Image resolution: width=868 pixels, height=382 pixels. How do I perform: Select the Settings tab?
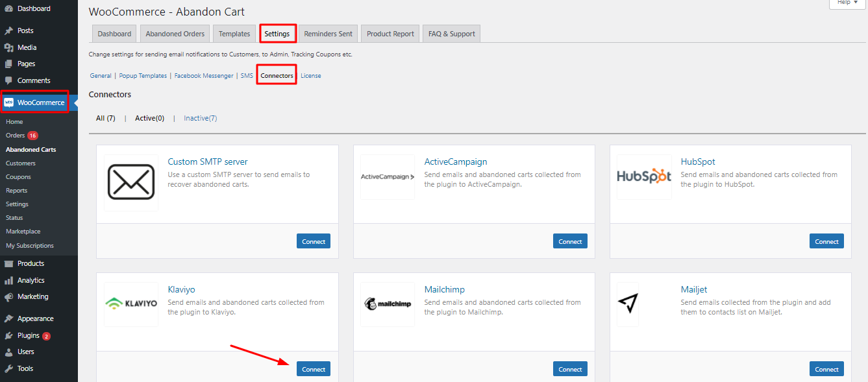click(278, 34)
